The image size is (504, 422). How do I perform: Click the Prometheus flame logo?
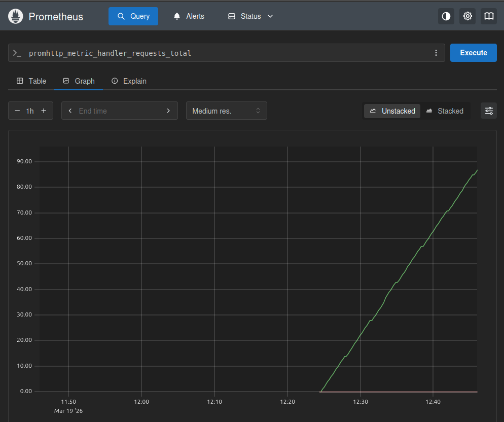[x=16, y=16]
